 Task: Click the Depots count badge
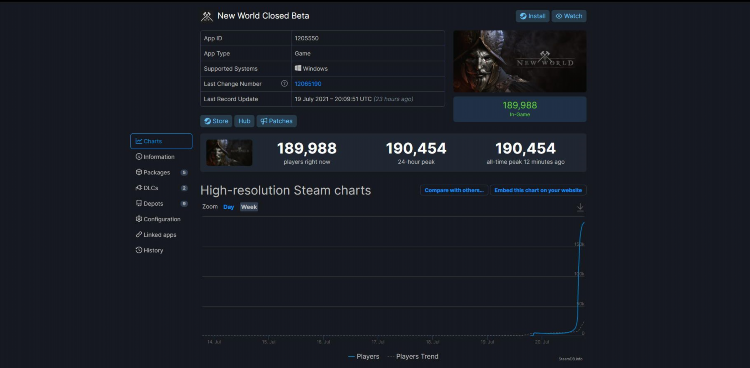[184, 203]
